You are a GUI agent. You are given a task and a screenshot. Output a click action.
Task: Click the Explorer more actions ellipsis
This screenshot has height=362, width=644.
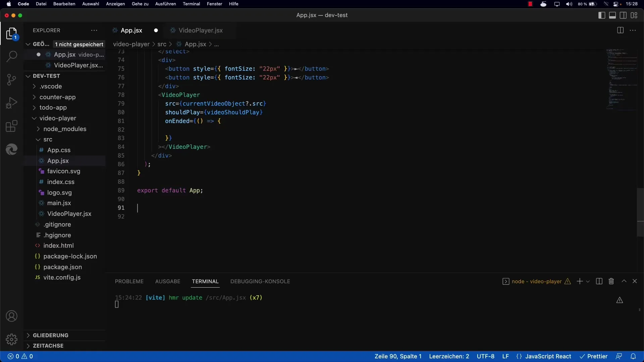tap(94, 30)
